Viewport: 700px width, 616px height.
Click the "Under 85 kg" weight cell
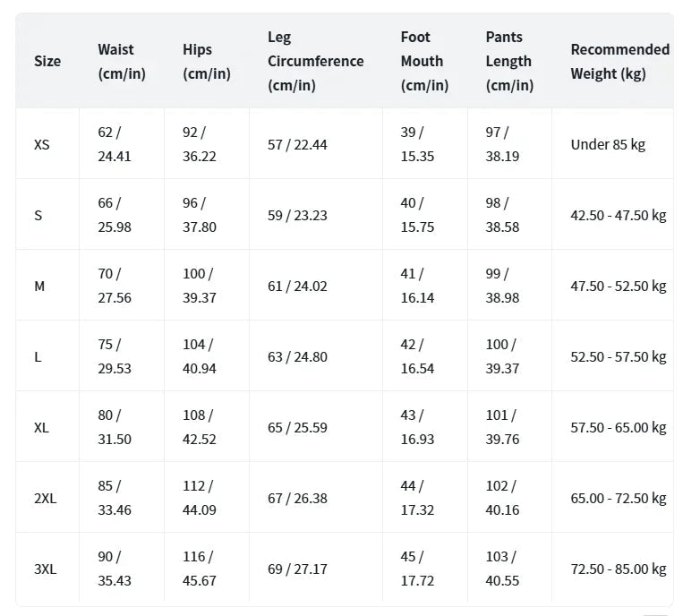pyautogui.click(x=608, y=144)
